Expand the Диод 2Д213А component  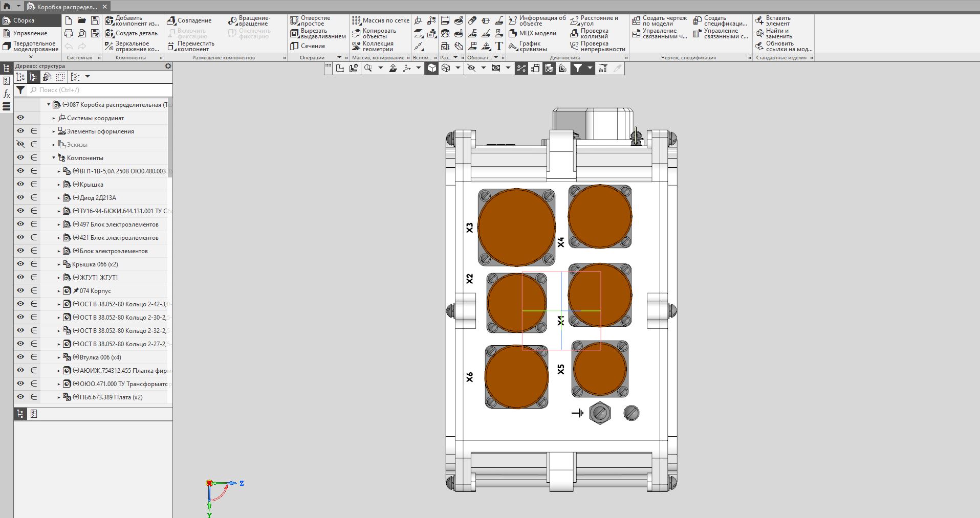[x=59, y=198]
